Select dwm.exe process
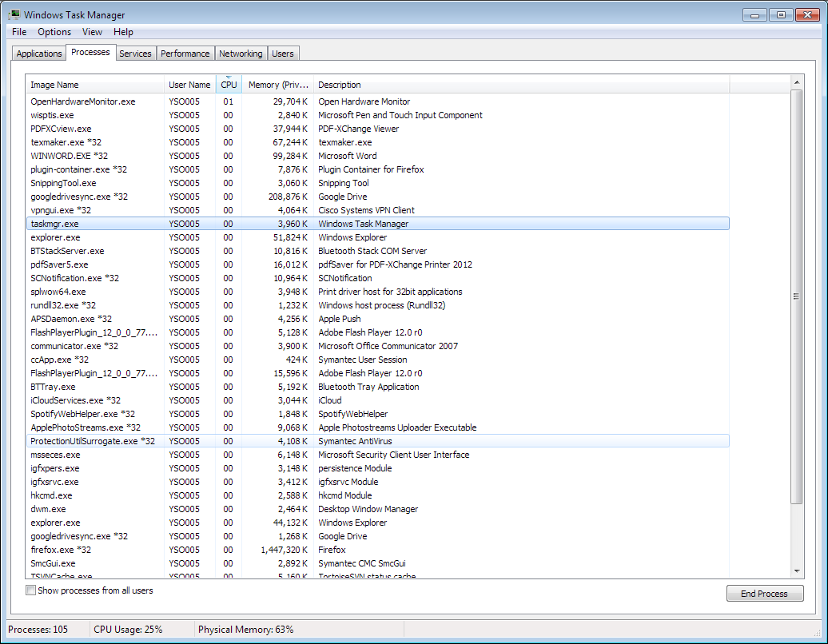Image resolution: width=828 pixels, height=644 pixels. pos(377,510)
